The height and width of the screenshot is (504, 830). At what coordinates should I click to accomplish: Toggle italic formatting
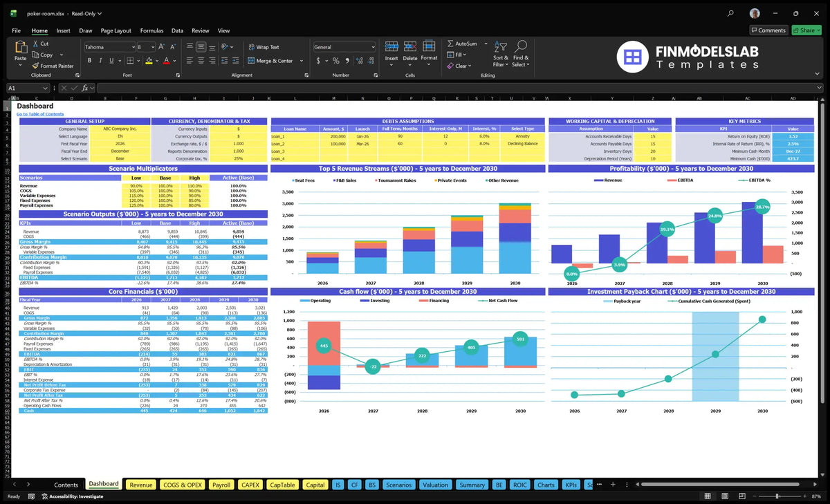click(100, 61)
